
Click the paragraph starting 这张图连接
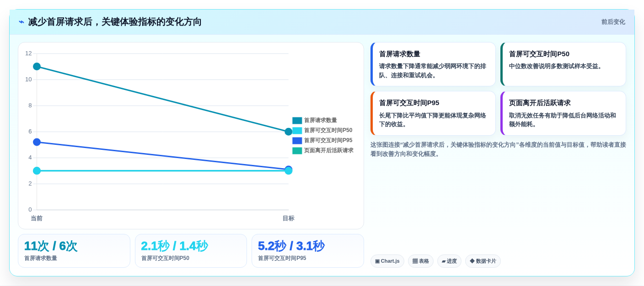(498, 149)
